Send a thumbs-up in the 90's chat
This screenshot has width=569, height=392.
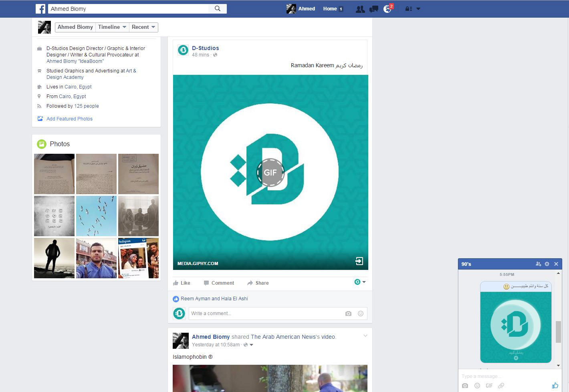(555, 385)
